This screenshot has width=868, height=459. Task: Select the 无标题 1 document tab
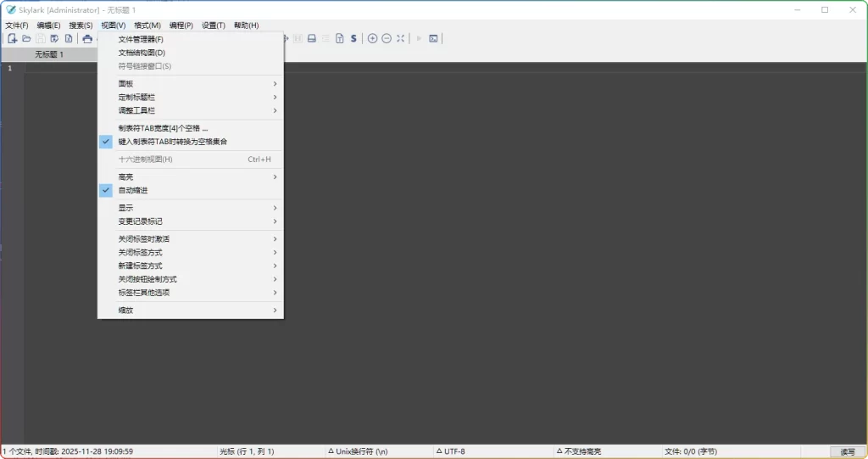tap(49, 54)
